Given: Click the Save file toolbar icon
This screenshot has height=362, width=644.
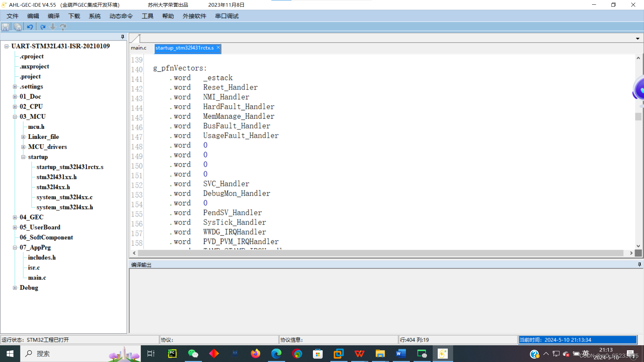Looking at the screenshot, I should [5, 27].
